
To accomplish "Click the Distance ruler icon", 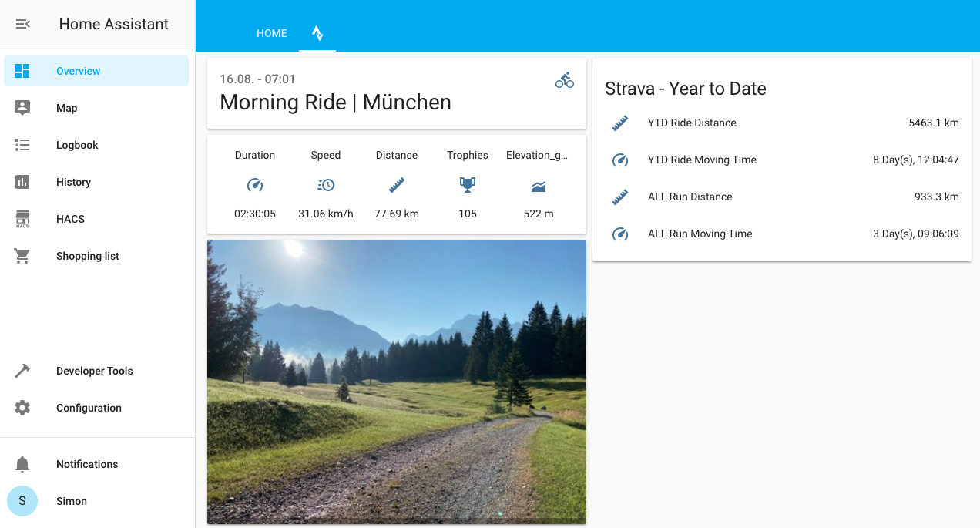I will point(397,185).
